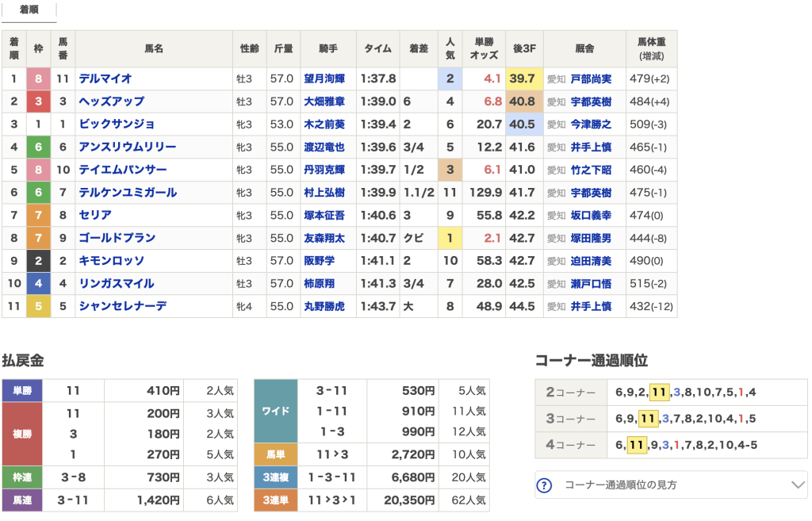Click the question mark help icon
812x521 pixels.
pos(544,485)
